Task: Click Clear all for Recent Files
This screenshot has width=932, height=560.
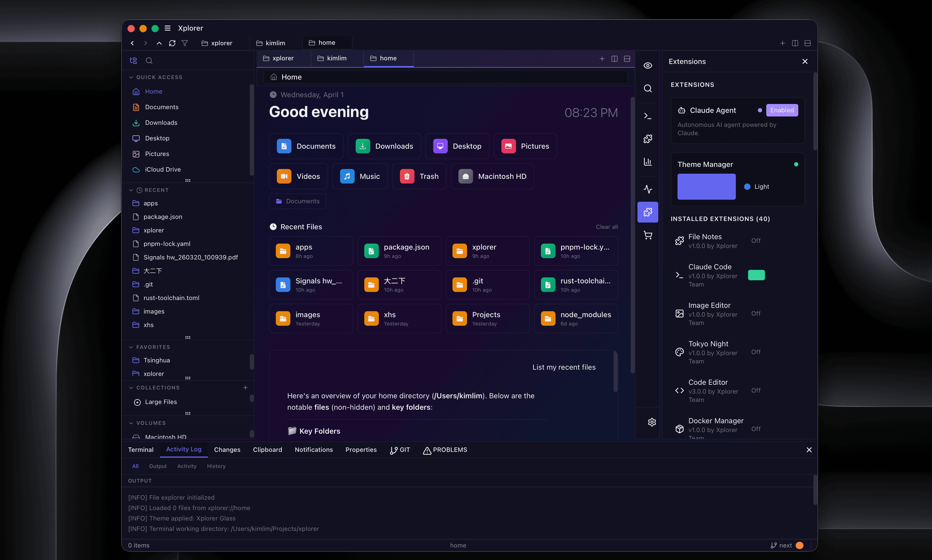Action: pos(607,226)
